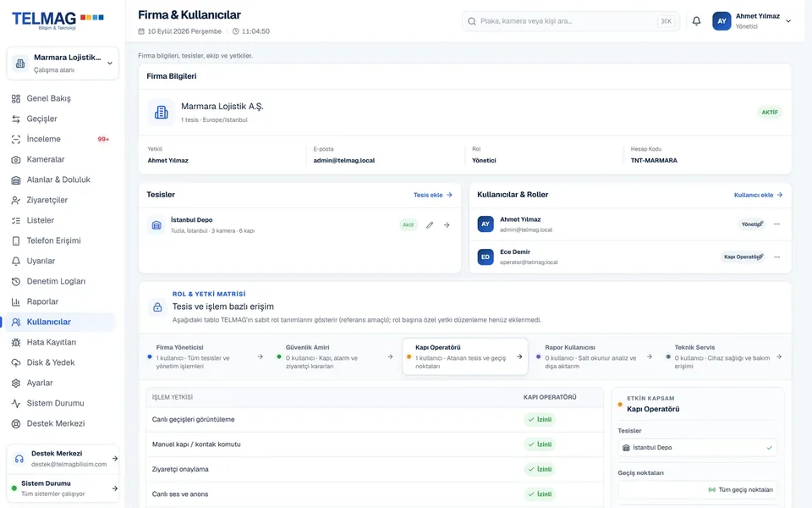The image size is (812, 508).
Task: Click the AY avatar in the header
Action: (721, 21)
